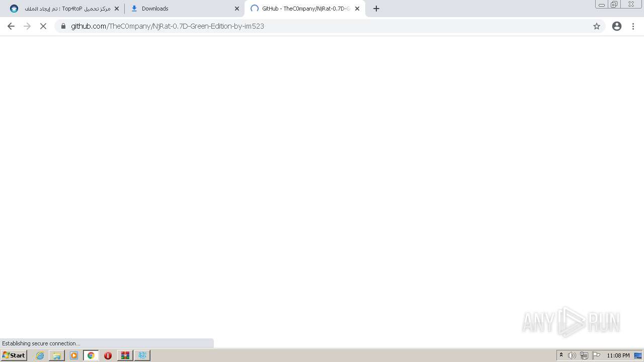
Task: Close the Downloads tab
Action: (x=237, y=9)
